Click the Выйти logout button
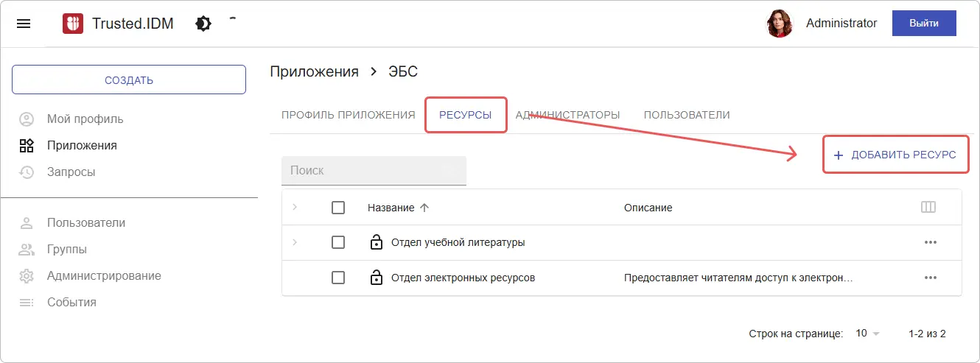Image resolution: width=980 pixels, height=363 pixels. [x=923, y=24]
